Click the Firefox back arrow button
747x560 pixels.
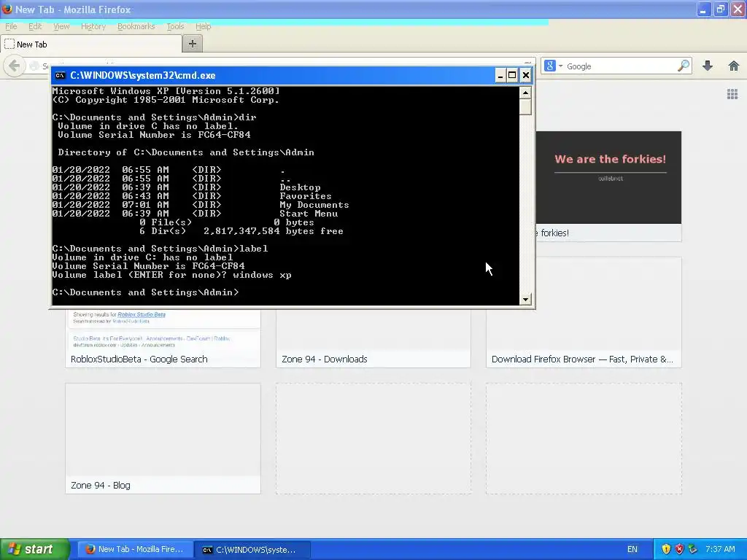(x=15, y=66)
